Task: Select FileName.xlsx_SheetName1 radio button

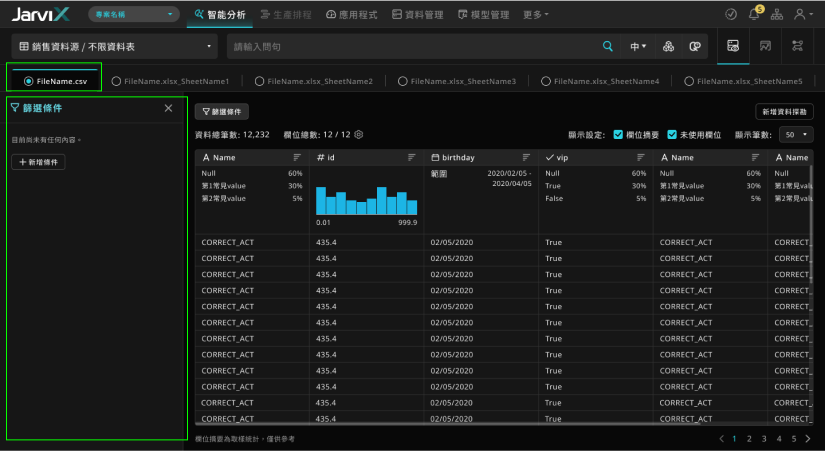Action: [x=116, y=81]
